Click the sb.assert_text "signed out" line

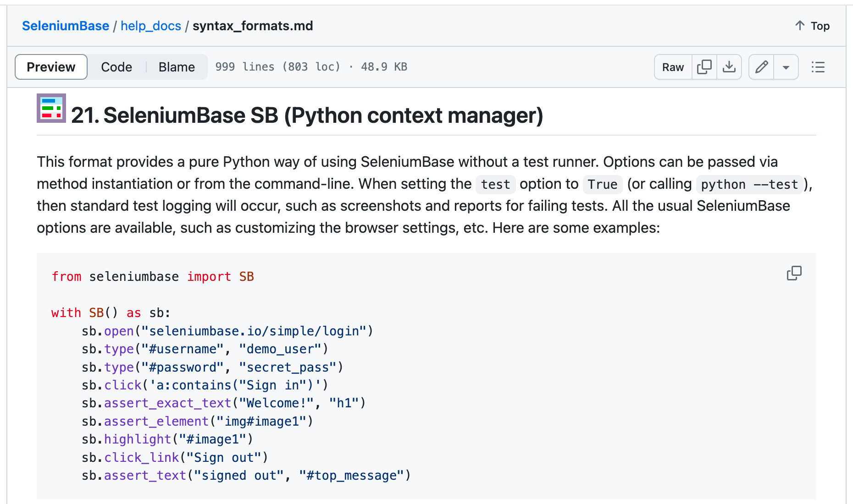tap(246, 475)
